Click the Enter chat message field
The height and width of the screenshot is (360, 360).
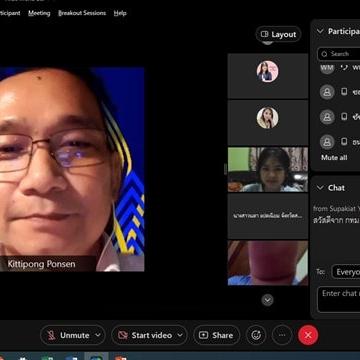click(339, 299)
